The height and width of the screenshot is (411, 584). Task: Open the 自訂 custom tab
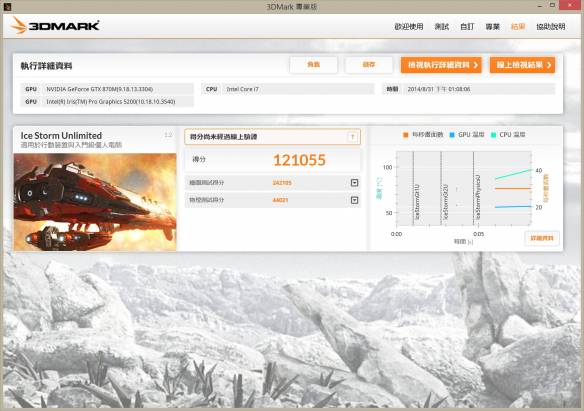coord(467,27)
